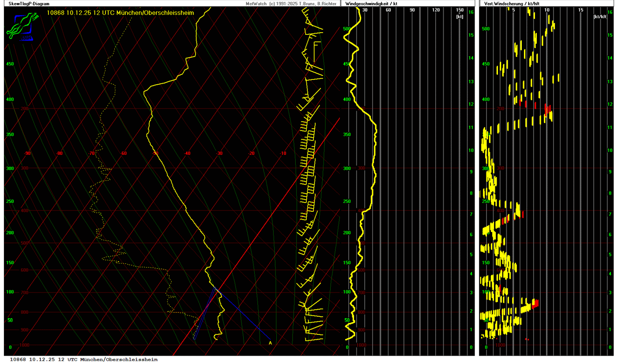This screenshot has height=364, width=618.
Task: Open the Vert.Windscherung panel header
Action: 509,4
